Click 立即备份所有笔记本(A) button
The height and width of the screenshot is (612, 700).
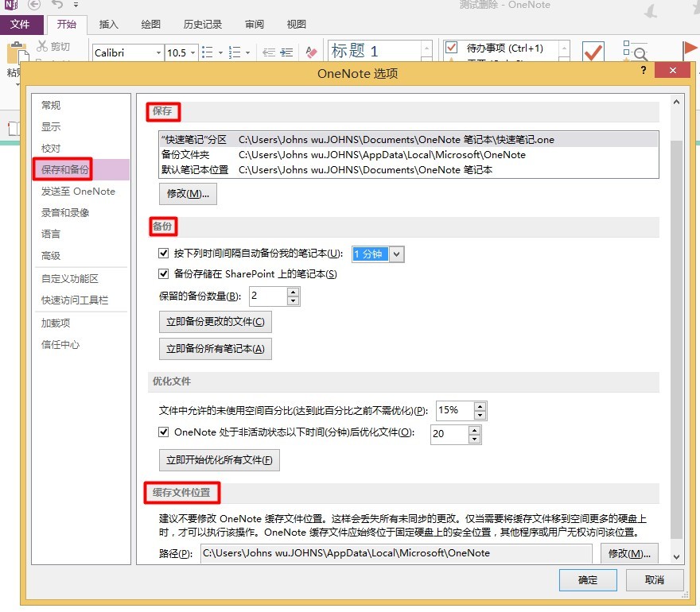pyautogui.click(x=216, y=349)
